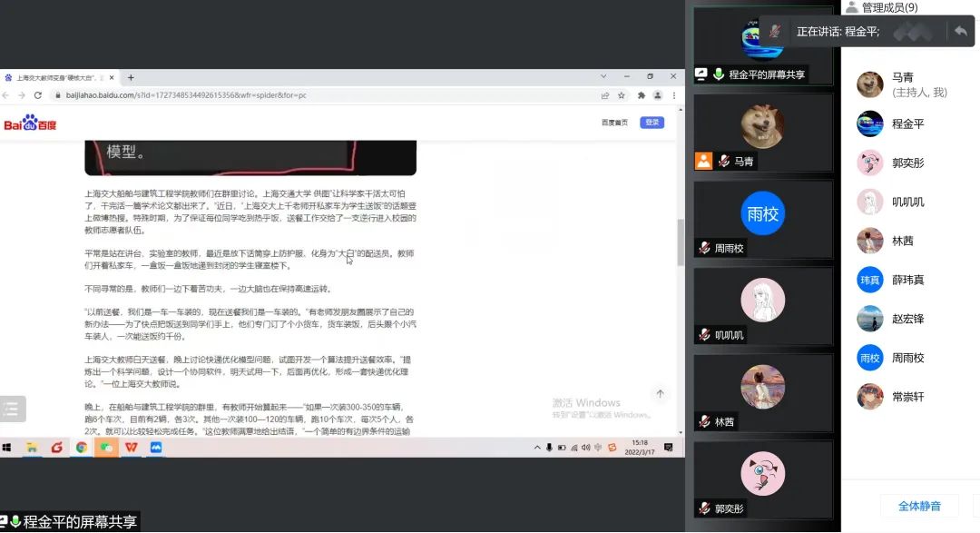This screenshot has height=533, width=980.
Task: Launch Chrome from the taskbar
Action: point(82,447)
